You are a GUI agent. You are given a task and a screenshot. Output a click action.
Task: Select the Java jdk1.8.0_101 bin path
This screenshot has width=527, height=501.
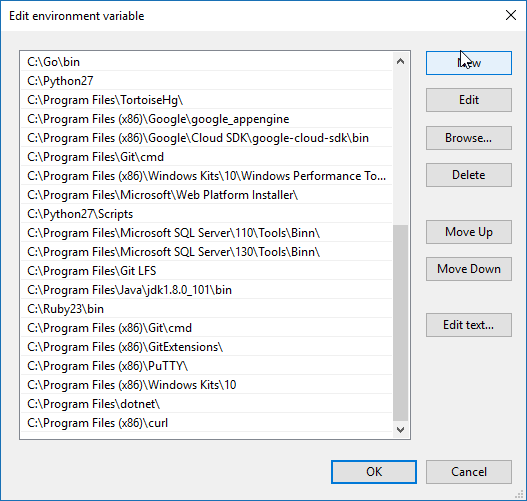point(207,290)
